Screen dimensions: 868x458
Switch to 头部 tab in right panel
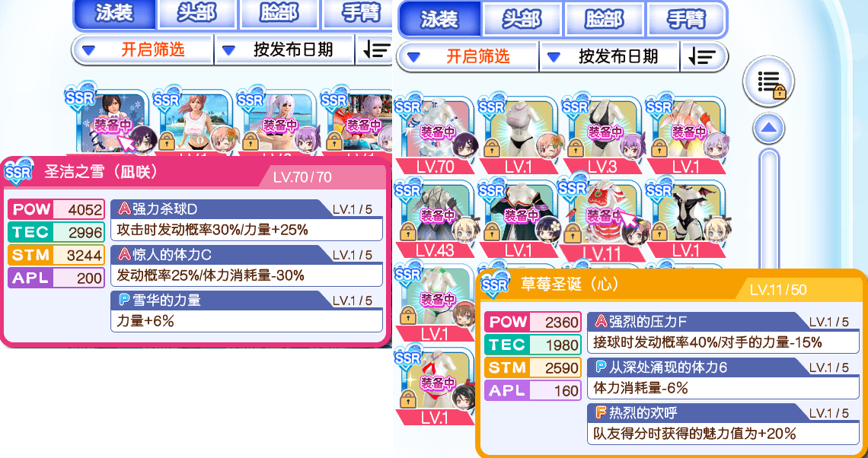(522, 19)
